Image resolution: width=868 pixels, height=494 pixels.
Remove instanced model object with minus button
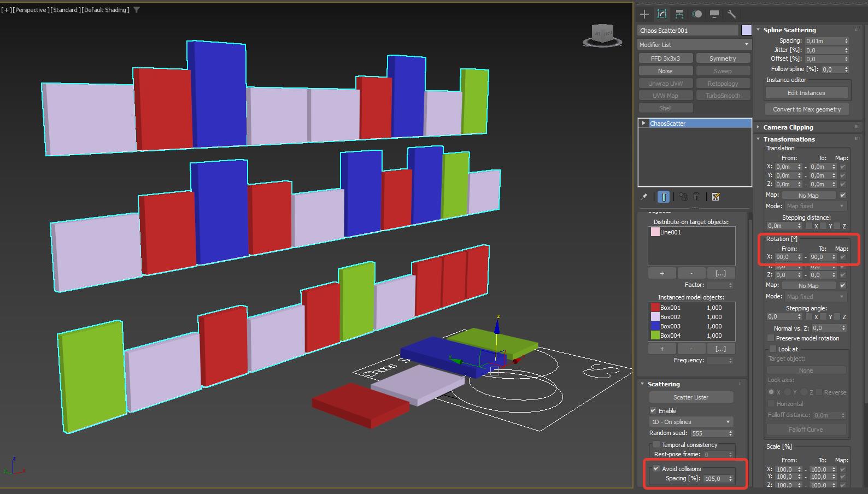point(691,349)
